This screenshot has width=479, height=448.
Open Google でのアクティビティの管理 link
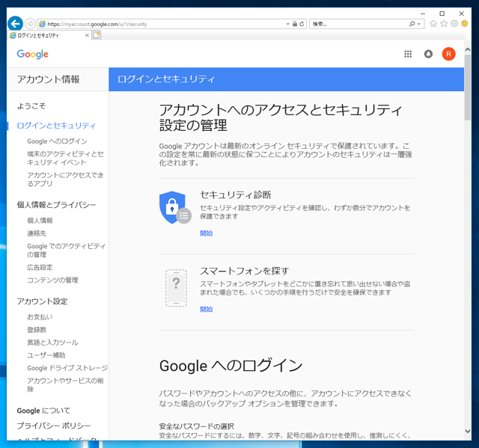[x=67, y=251]
